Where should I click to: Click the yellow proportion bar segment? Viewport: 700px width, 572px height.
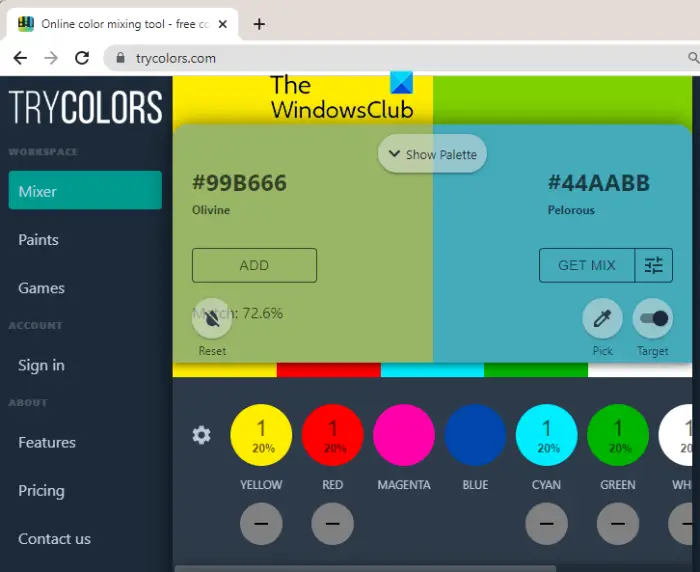(x=225, y=370)
